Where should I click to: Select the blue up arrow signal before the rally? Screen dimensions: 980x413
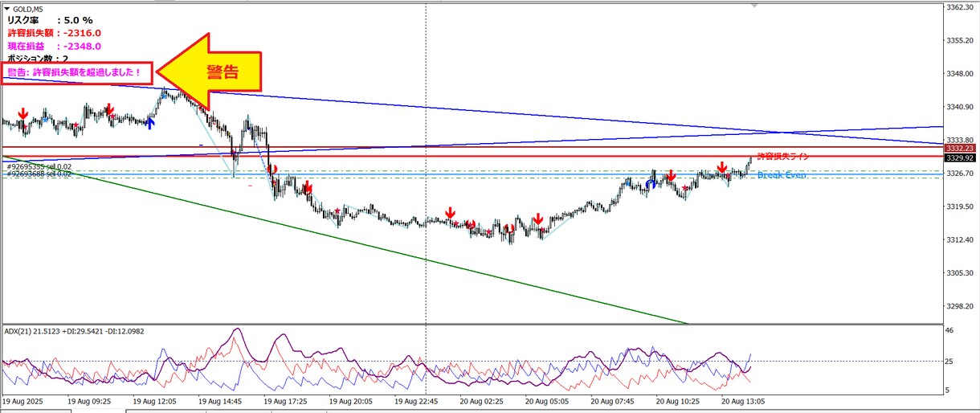click(x=149, y=123)
